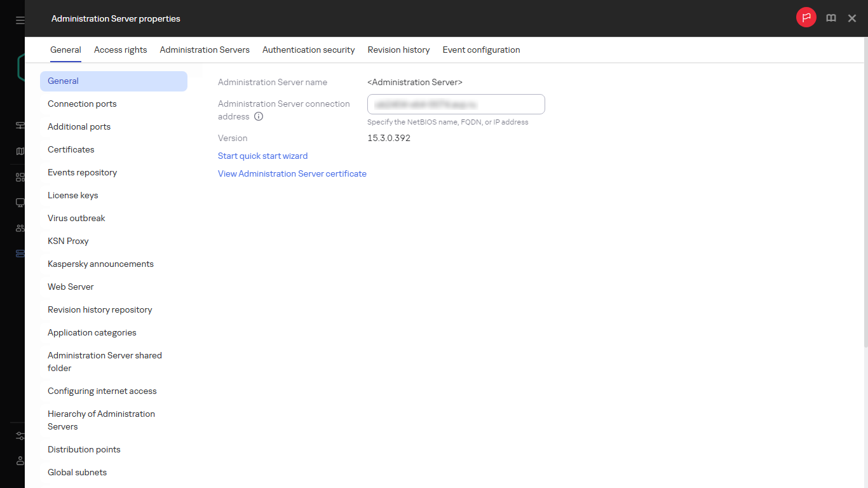Viewport: 868px width, 488px height.
Task: Select the Distribution points section
Action: pos(84,449)
